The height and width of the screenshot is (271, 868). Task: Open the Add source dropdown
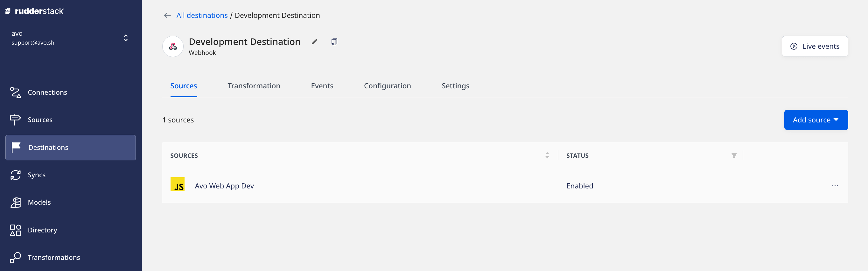(815, 120)
